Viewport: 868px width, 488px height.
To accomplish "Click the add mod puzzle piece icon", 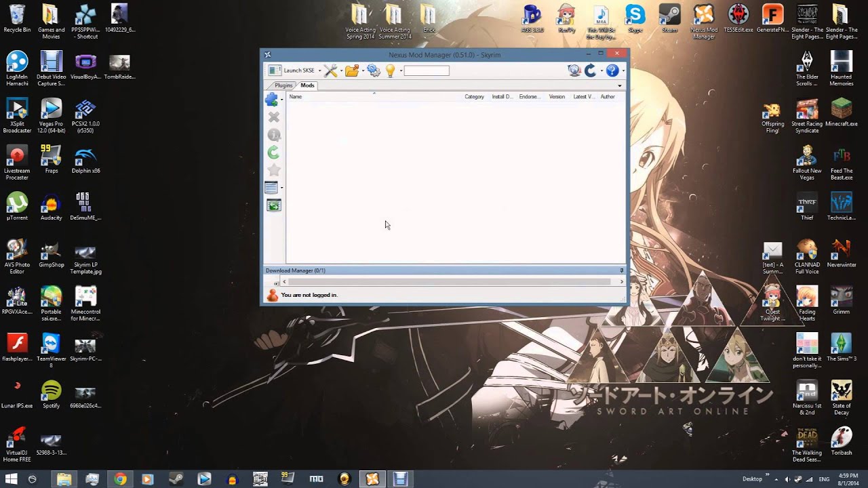I will coord(272,100).
